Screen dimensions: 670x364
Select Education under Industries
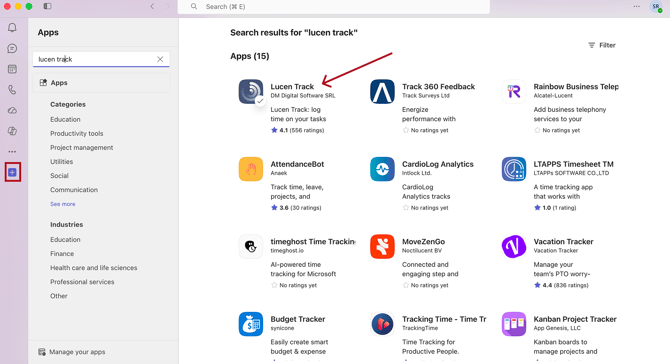[65, 240]
